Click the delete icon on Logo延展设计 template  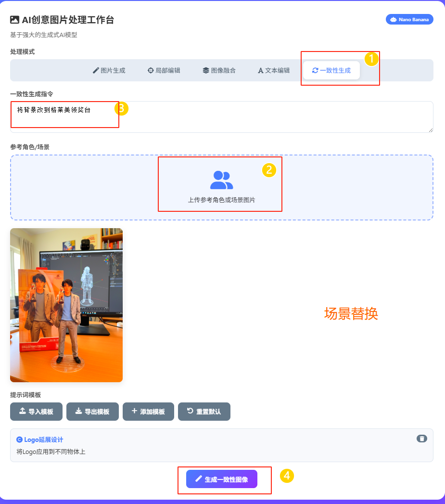click(422, 439)
